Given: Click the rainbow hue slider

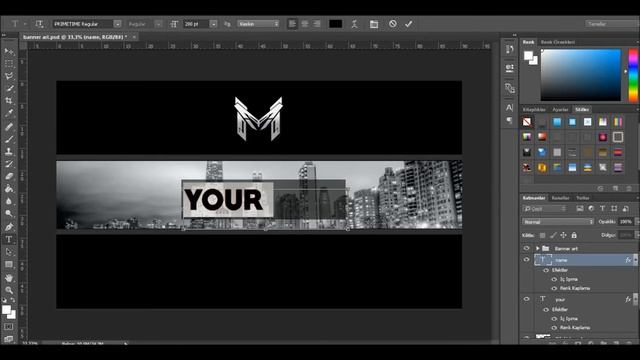Looking at the screenshot, I should click(x=633, y=76).
